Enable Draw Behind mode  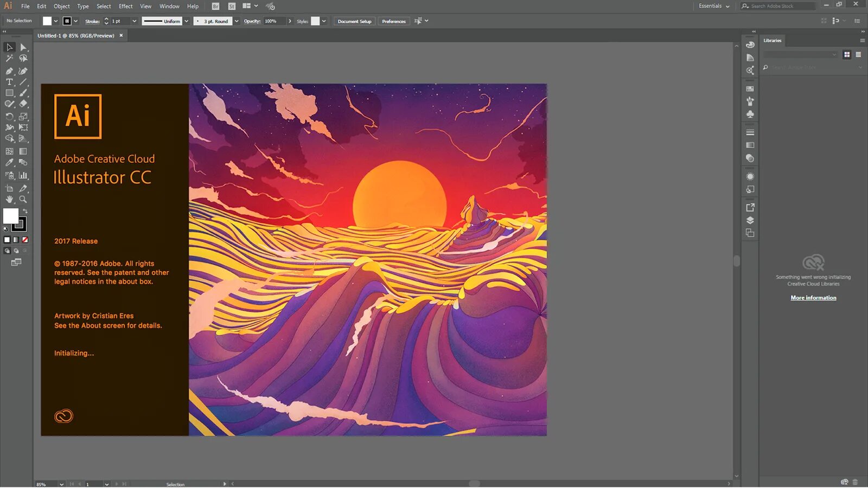16,251
